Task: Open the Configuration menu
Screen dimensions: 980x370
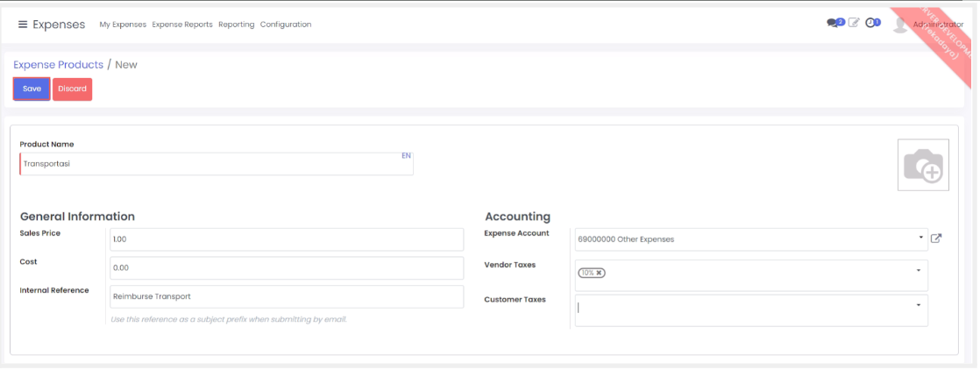Action: click(x=286, y=25)
